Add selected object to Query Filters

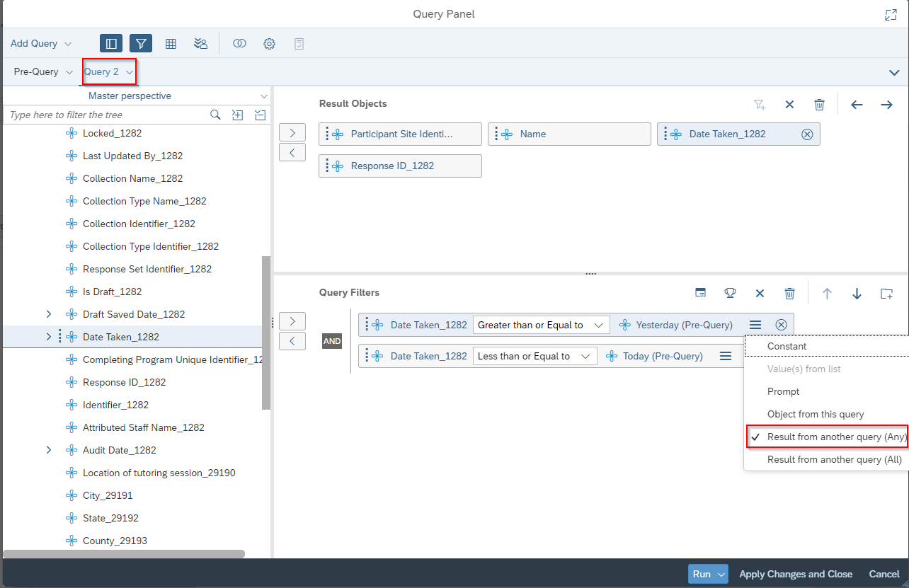(292, 321)
